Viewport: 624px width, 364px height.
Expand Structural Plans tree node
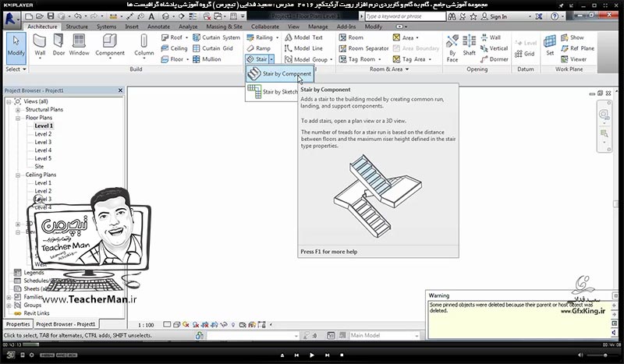tap(18, 110)
